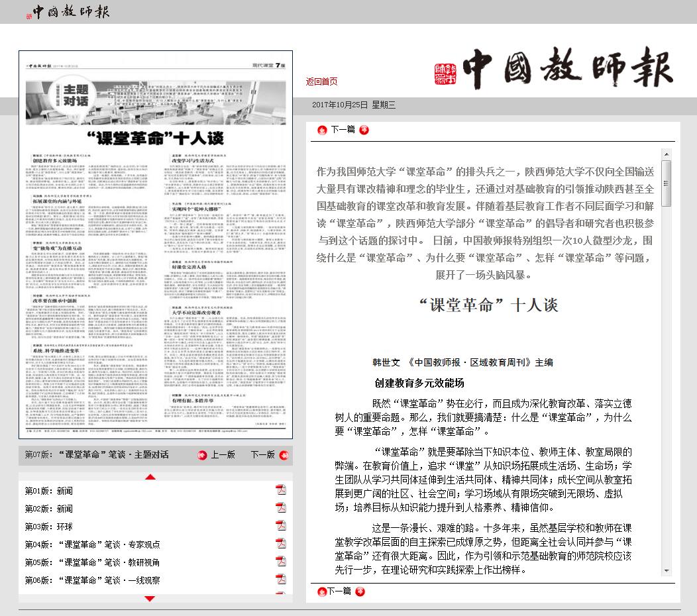
Task: Open 第06版：“课堂革命”笔谈·一线观察
Action: coord(93,580)
